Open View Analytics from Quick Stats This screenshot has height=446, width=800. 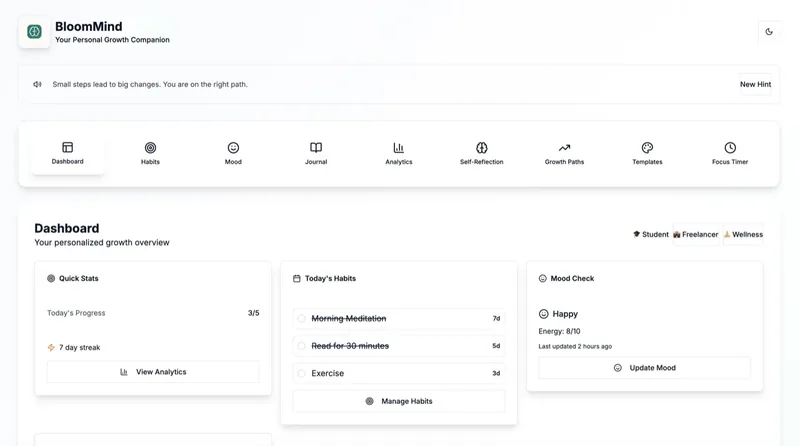coord(153,372)
